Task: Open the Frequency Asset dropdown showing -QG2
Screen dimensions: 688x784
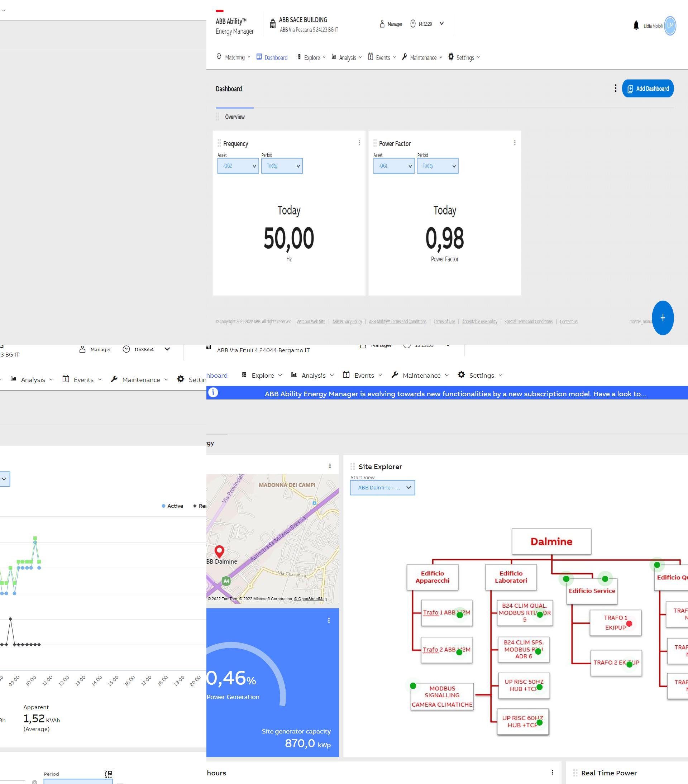Action: 238,166
